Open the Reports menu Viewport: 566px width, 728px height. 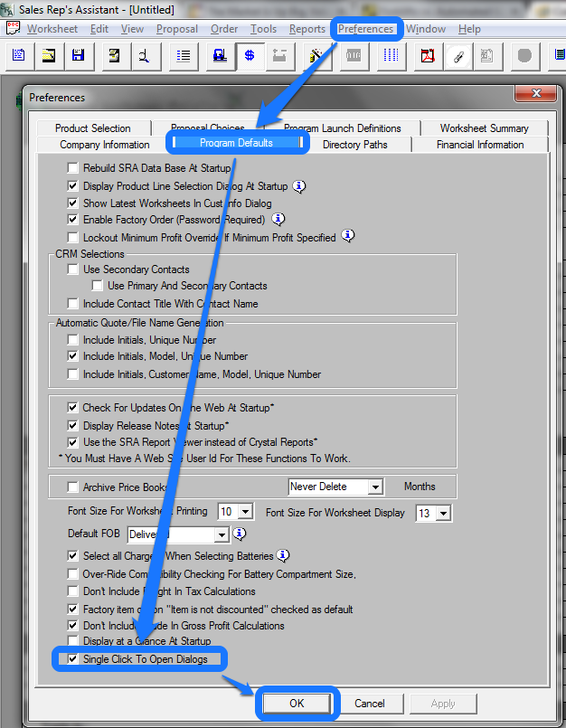pyautogui.click(x=307, y=29)
